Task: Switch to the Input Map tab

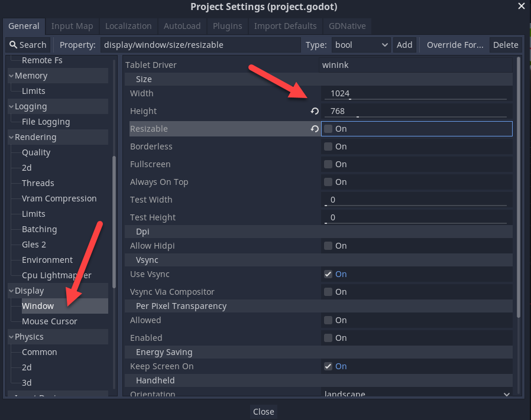Action: [72, 26]
